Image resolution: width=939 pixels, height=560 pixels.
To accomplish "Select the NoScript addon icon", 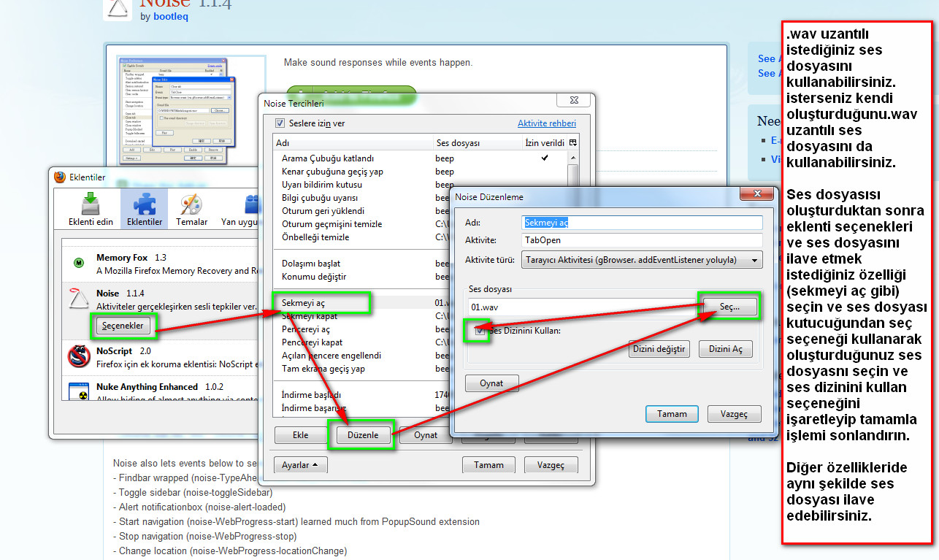I will point(78,356).
